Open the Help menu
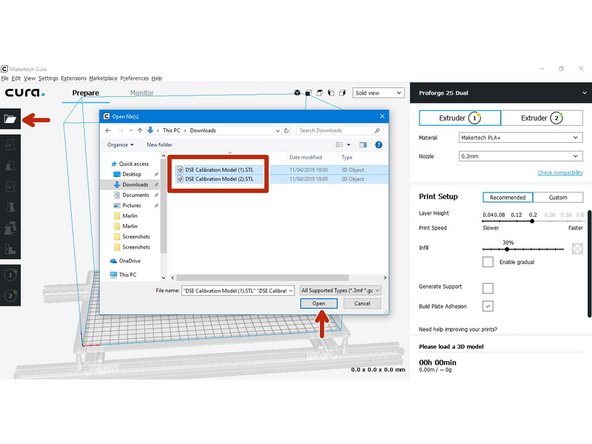The height and width of the screenshot is (444, 592). (x=157, y=78)
